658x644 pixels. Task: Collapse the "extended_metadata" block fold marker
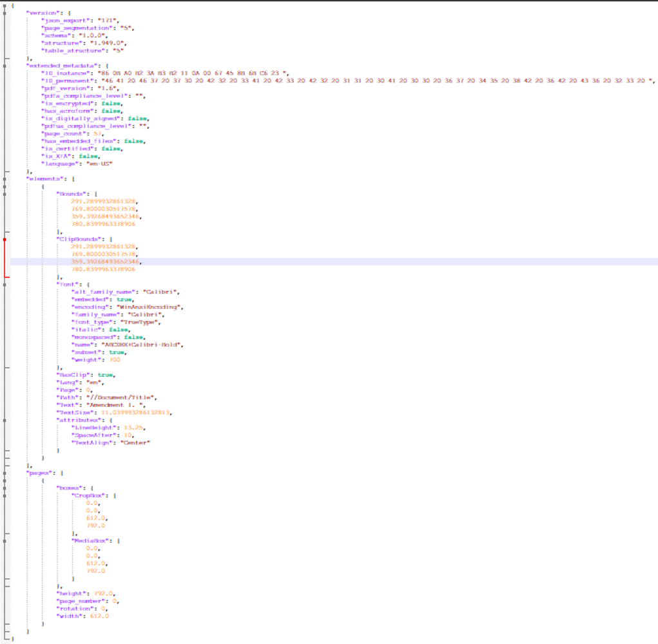5,66
